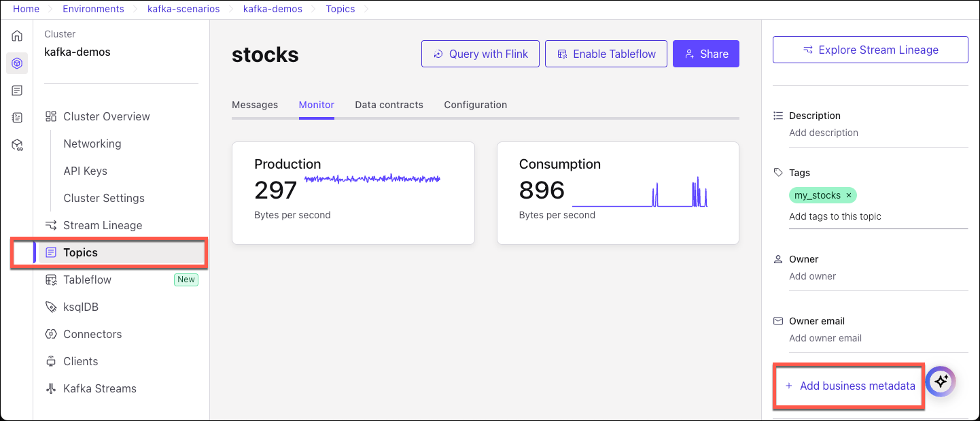Enable Tableflow for the stocks topic
This screenshot has height=421, width=980.
(606, 53)
